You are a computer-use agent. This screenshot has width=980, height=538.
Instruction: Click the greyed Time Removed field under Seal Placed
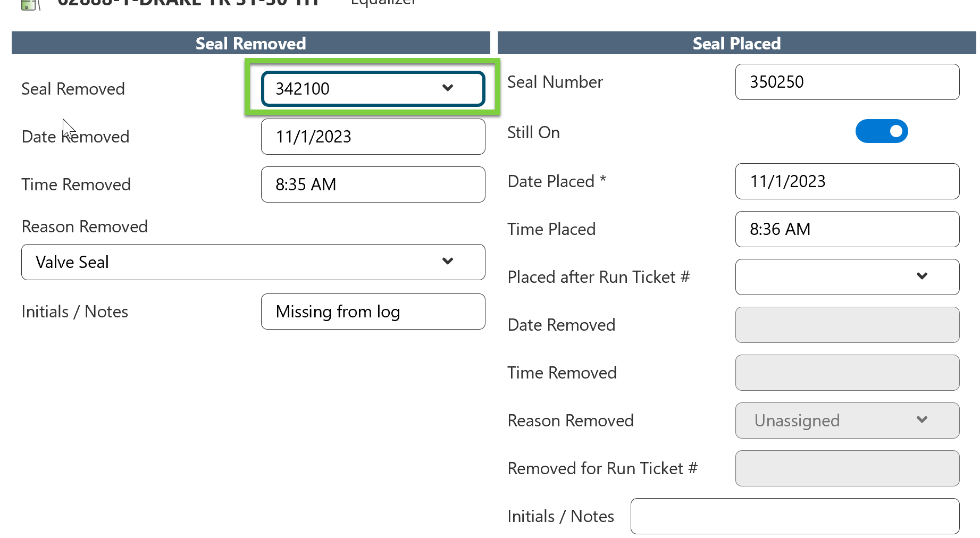point(847,373)
